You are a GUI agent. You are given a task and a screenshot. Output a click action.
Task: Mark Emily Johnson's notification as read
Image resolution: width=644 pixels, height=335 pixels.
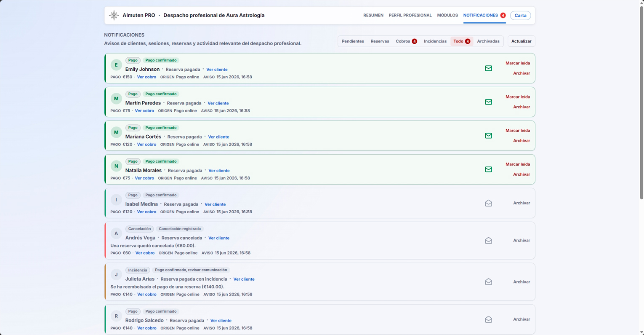pyautogui.click(x=517, y=63)
